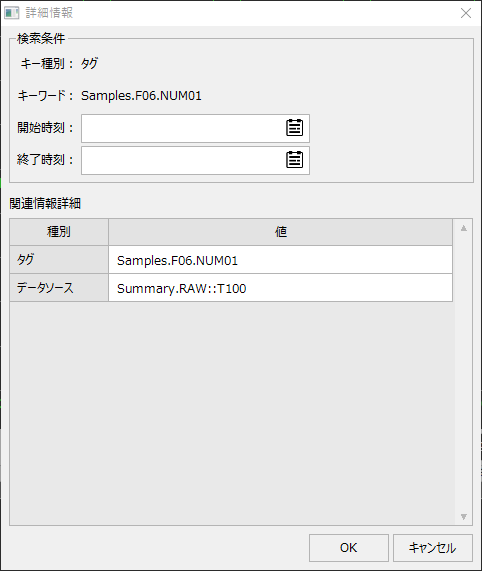This screenshot has width=482, height=571.
Task: Click the キャンセル button
Action: (432, 548)
